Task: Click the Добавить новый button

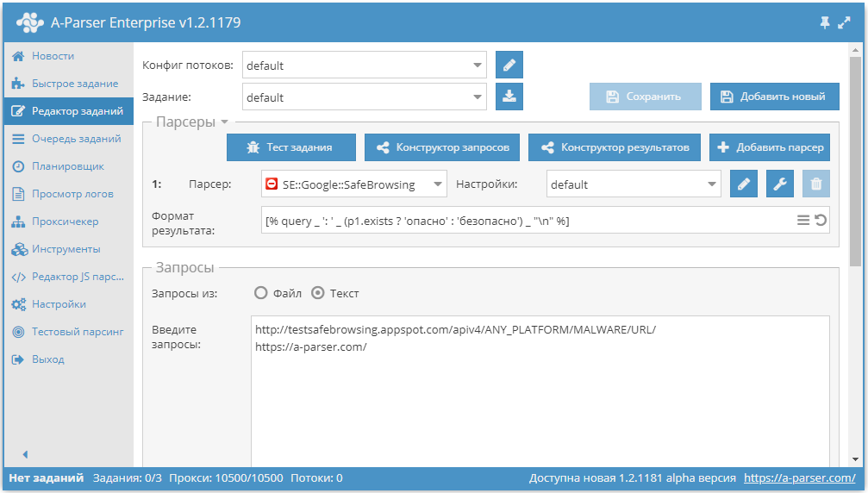Action: (774, 97)
